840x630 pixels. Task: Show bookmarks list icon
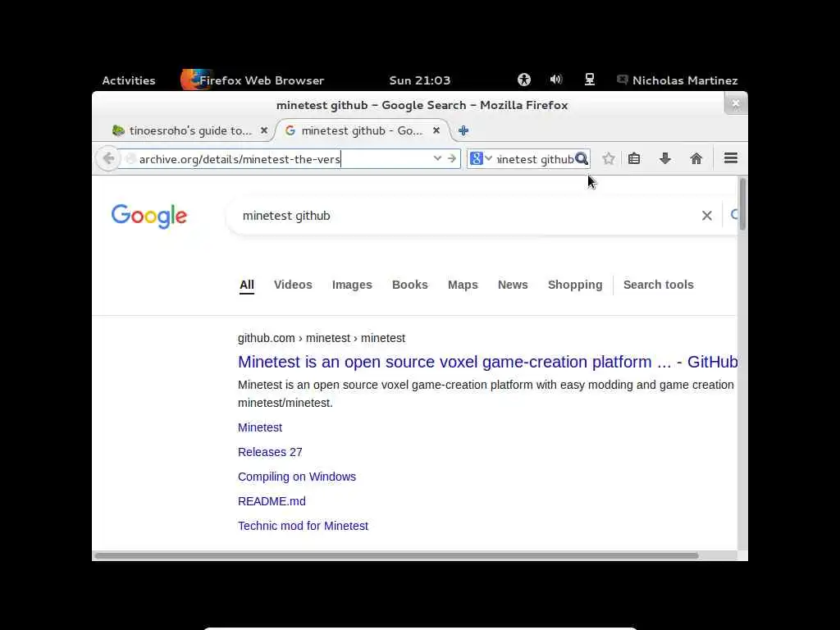tap(634, 158)
